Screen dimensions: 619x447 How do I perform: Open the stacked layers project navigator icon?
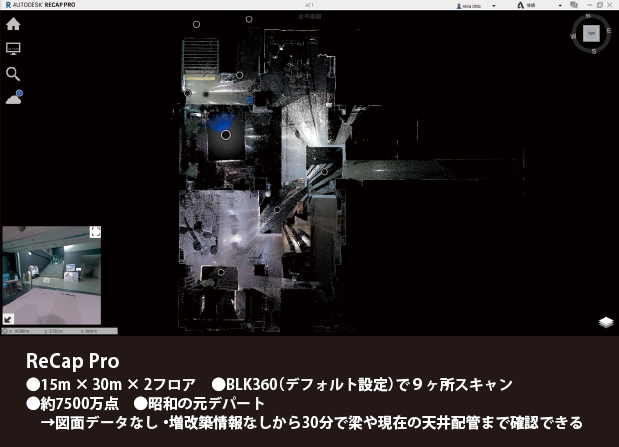606,322
